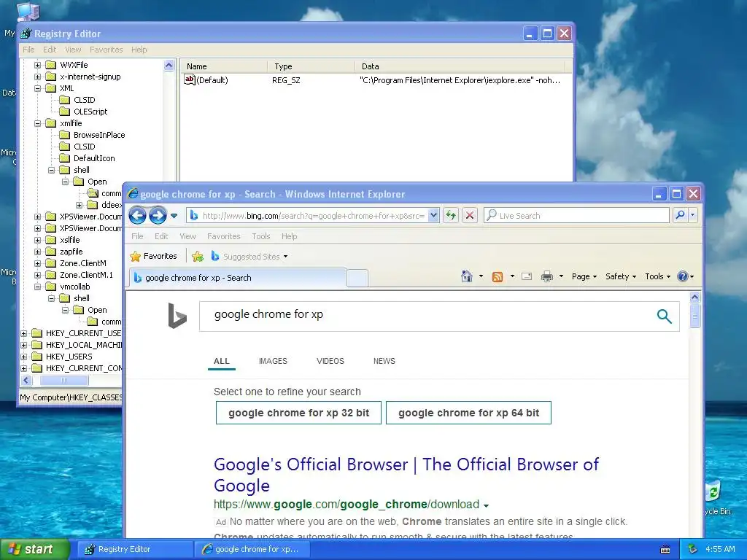This screenshot has width=747, height=560.
Task: Click the Favorites star button
Action: (x=153, y=256)
